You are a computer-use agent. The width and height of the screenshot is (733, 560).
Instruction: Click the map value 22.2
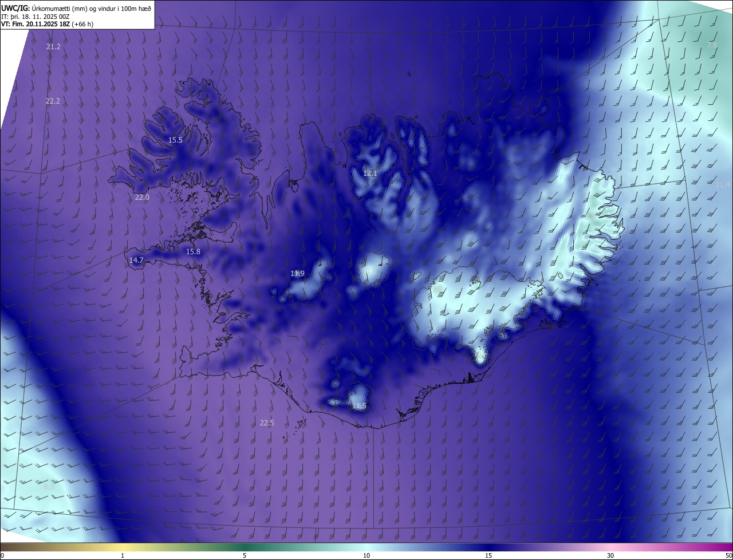click(53, 101)
